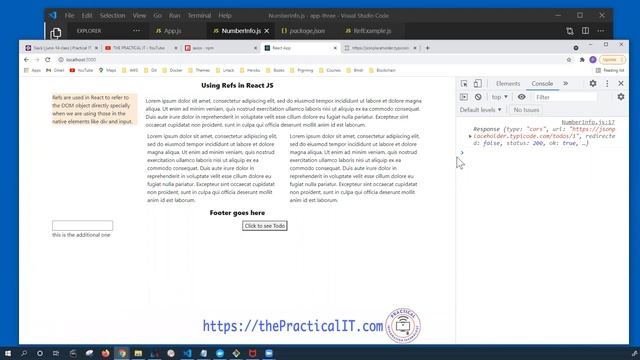This screenshot has width=640, height=360.
Task: Close the React App browser tab
Action: click(335, 48)
